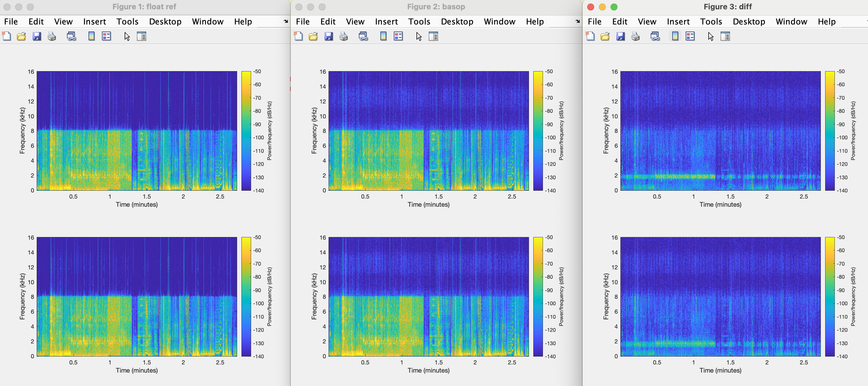Screen dimensions: 868x386
Task: Toggle Insert Colorbar in Figure 3 toolbar
Action: pos(675,36)
